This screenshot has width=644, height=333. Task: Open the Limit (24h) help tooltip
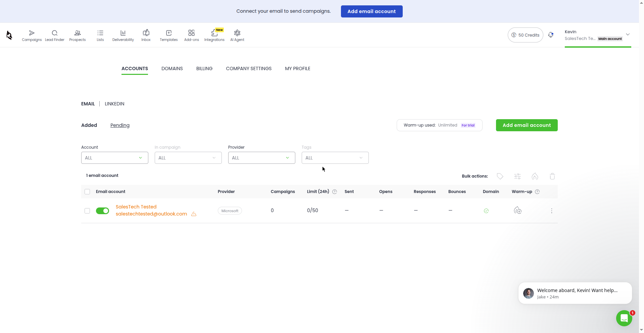coord(335,192)
